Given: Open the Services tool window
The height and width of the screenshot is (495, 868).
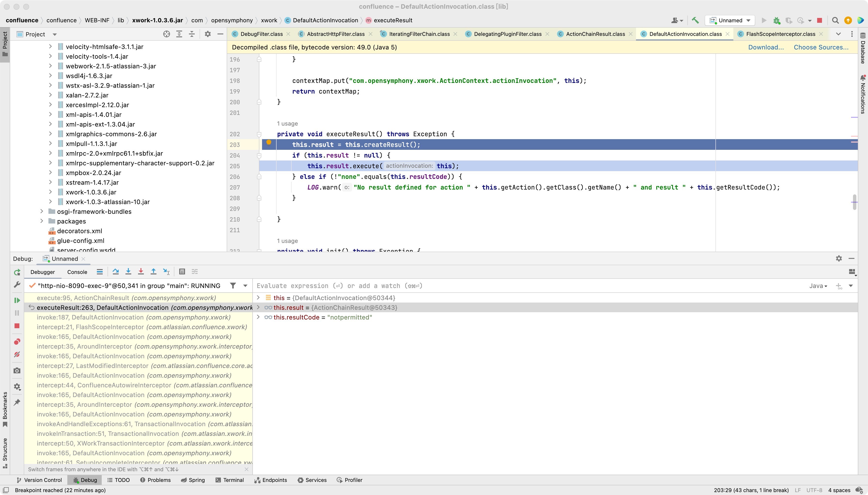Looking at the screenshot, I should [x=312, y=480].
